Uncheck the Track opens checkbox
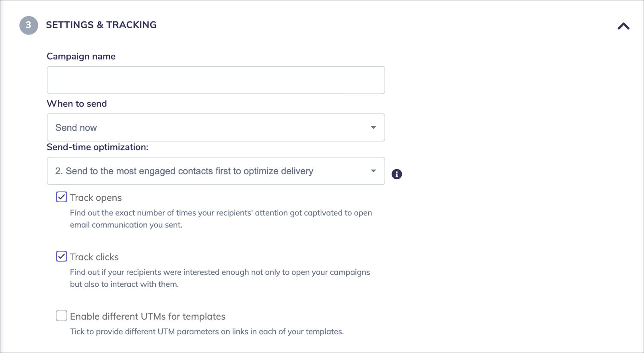644x353 pixels. (62, 197)
